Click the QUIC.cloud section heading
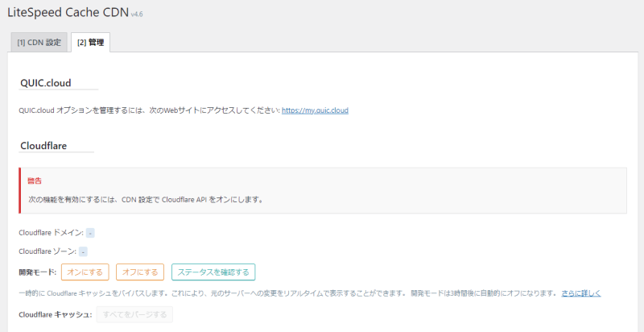644x332 pixels. 47,83
